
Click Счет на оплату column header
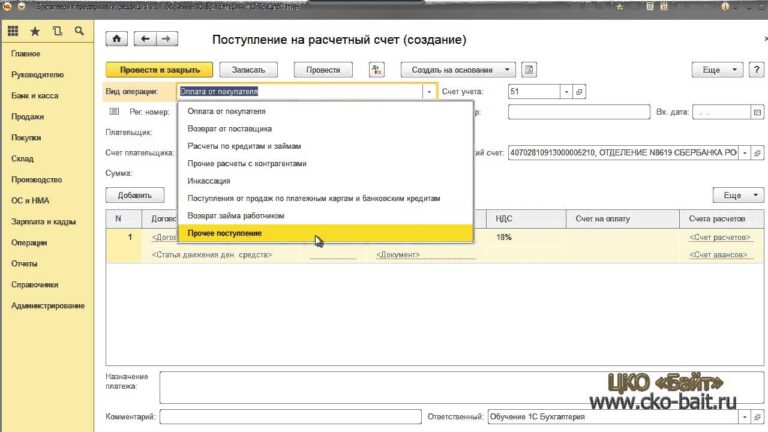click(x=623, y=219)
